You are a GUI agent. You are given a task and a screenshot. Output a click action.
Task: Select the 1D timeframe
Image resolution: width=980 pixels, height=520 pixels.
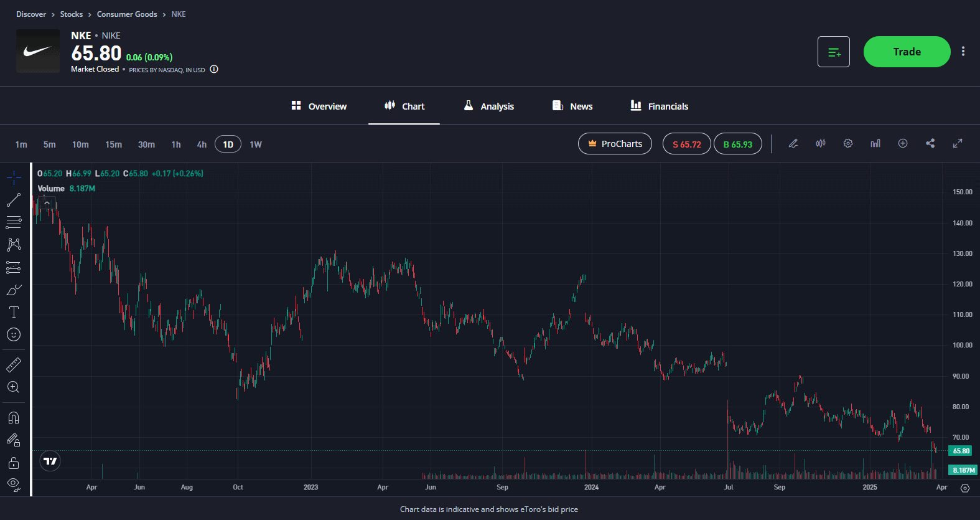pyautogui.click(x=228, y=144)
